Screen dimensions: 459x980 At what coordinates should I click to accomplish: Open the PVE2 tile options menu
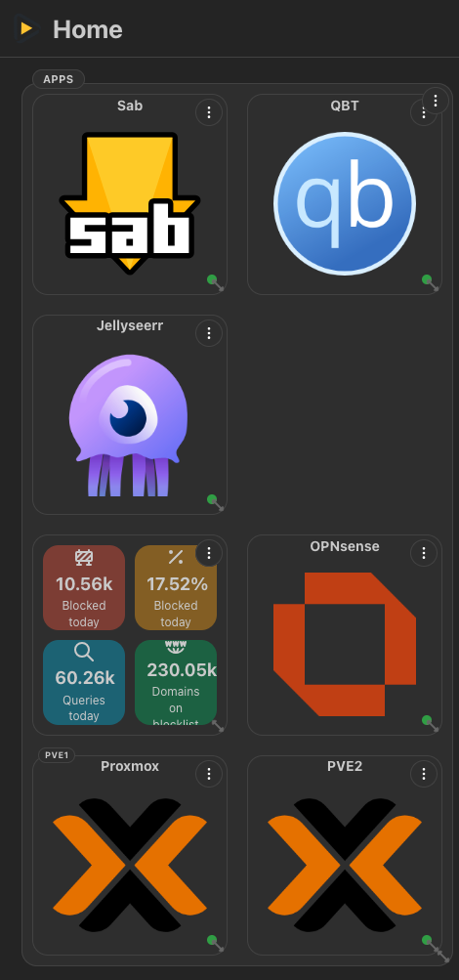(x=424, y=775)
